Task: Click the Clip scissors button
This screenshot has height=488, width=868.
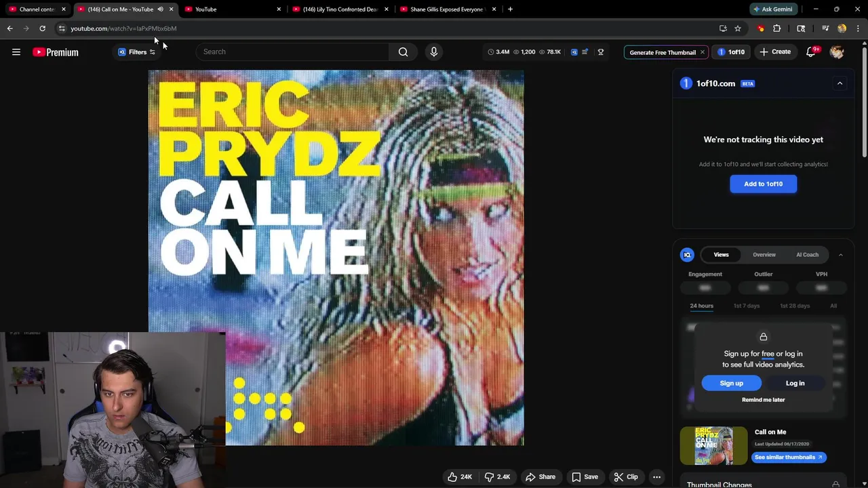Action: [x=626, y=477]
